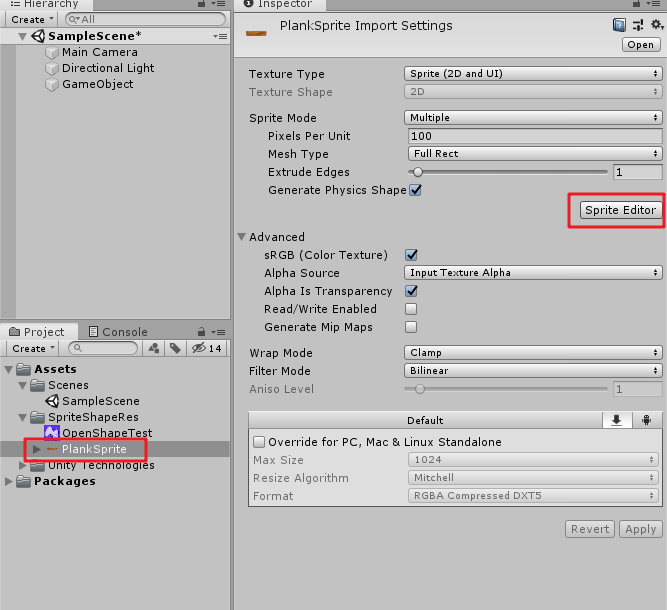Select the Default platform tab
667x610 pixels.
click(x=425, y=420)
